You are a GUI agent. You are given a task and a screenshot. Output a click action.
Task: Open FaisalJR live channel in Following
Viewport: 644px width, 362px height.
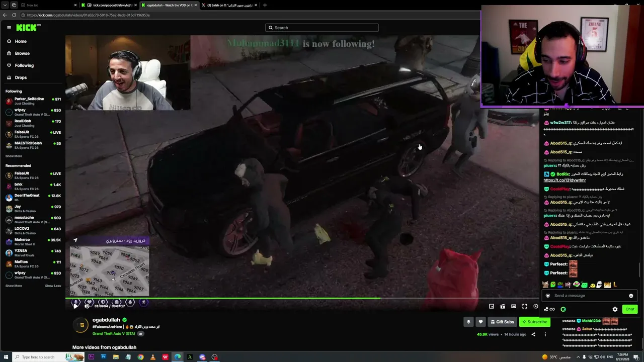(x=33, y=134)
